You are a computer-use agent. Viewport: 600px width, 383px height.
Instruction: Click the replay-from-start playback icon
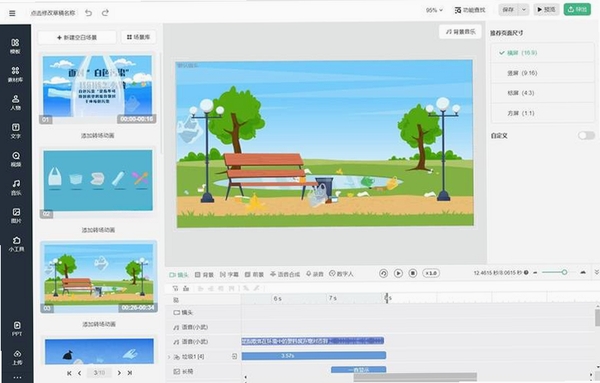(x=383, y=273)
